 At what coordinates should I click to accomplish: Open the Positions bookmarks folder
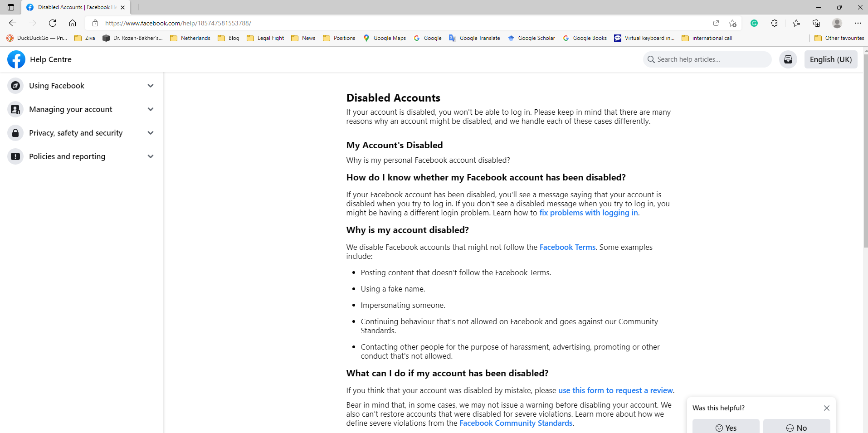pos(339,38)
